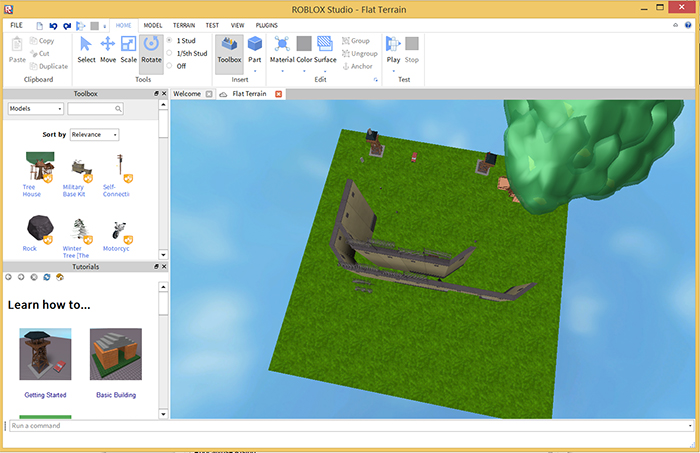
Task: Undock the Toolbox panel
Action: pos(156,93)
